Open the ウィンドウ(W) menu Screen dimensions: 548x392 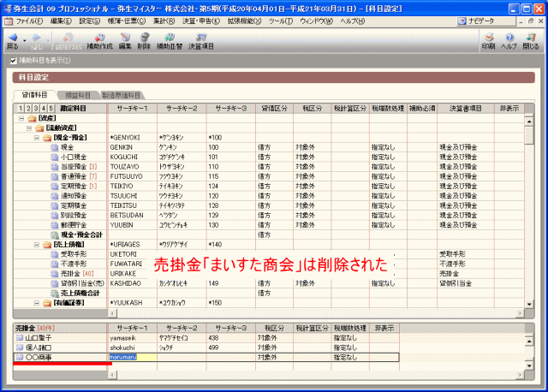(316, 21)
